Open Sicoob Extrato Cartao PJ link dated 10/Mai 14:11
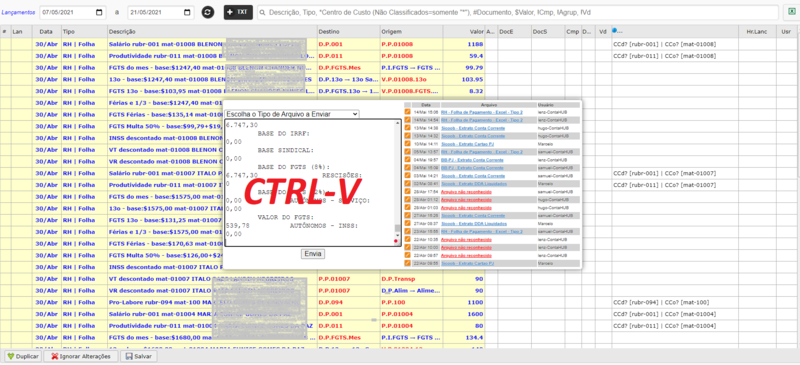 468,143
